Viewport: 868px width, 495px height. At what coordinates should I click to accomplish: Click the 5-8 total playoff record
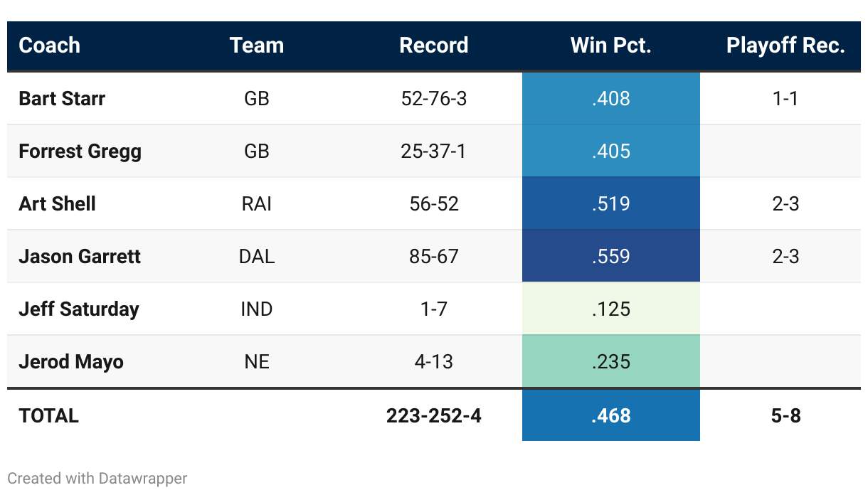point(785,415)
